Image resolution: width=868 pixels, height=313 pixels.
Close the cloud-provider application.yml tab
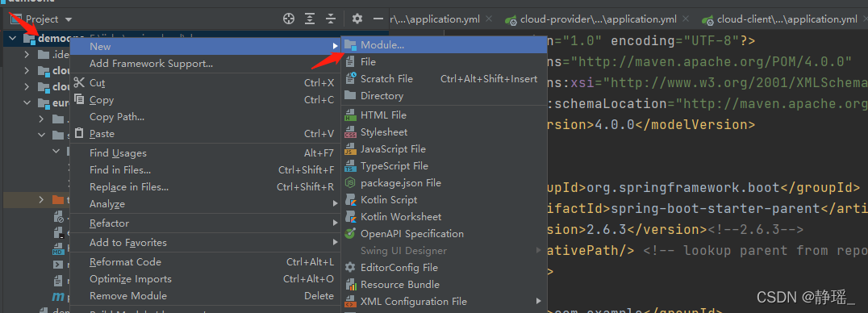click(686, 19)
